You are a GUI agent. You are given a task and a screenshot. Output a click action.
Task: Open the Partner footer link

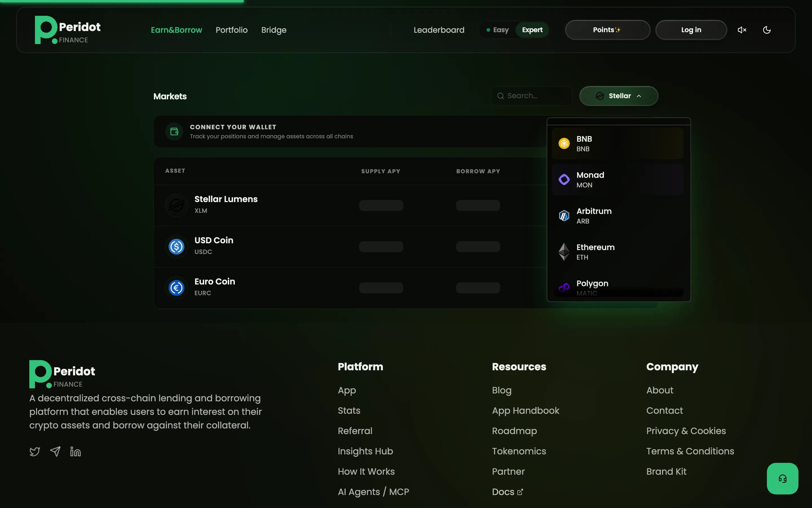pyautogui.click(x=508, y=472)
